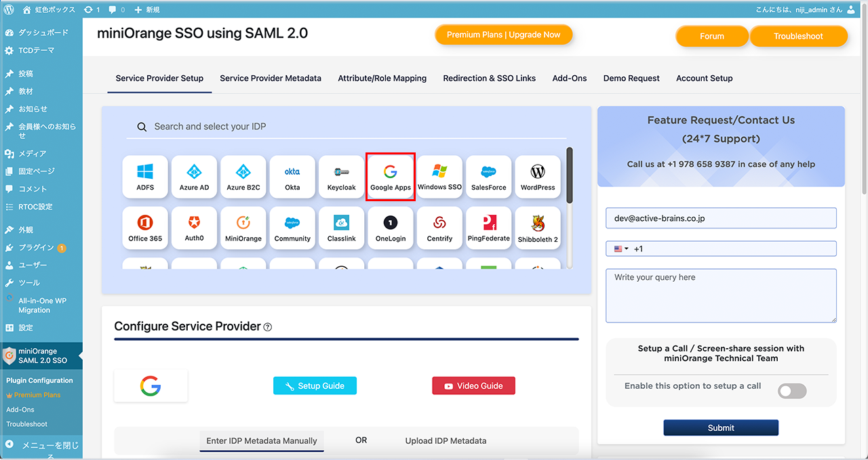The image size is (868, 460).
Task: Choose the Office 365 IDP tile
Action: (x=145, y=228)
